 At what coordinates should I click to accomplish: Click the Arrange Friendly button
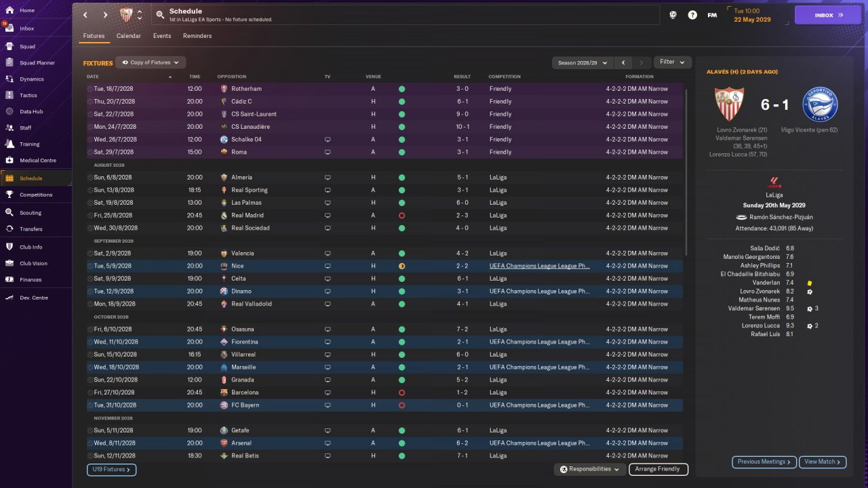point(658,469)
